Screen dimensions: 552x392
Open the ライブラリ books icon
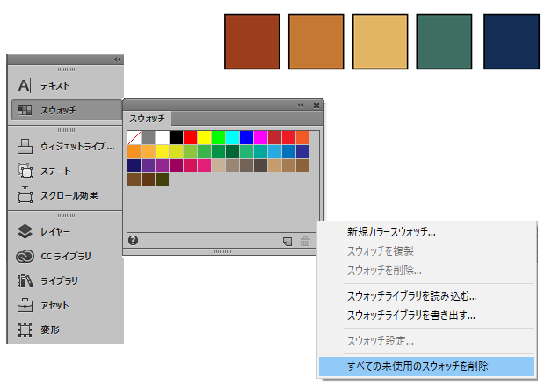tap(25, 280)
